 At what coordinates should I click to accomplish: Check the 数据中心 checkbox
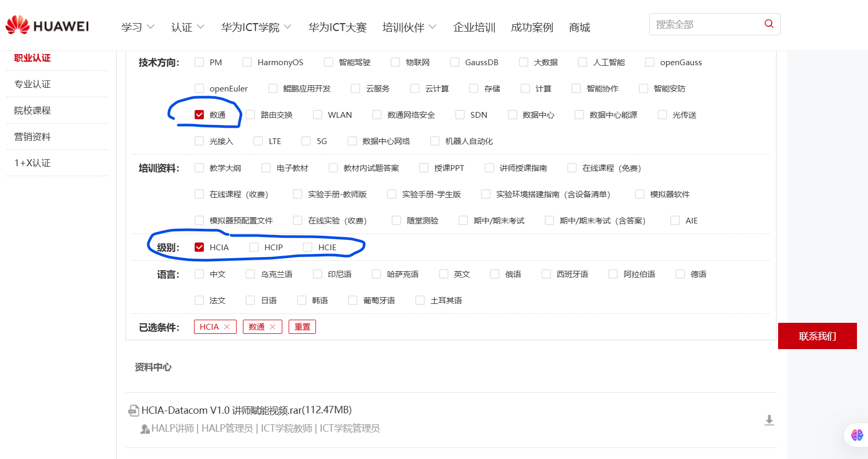pos(513,115)
